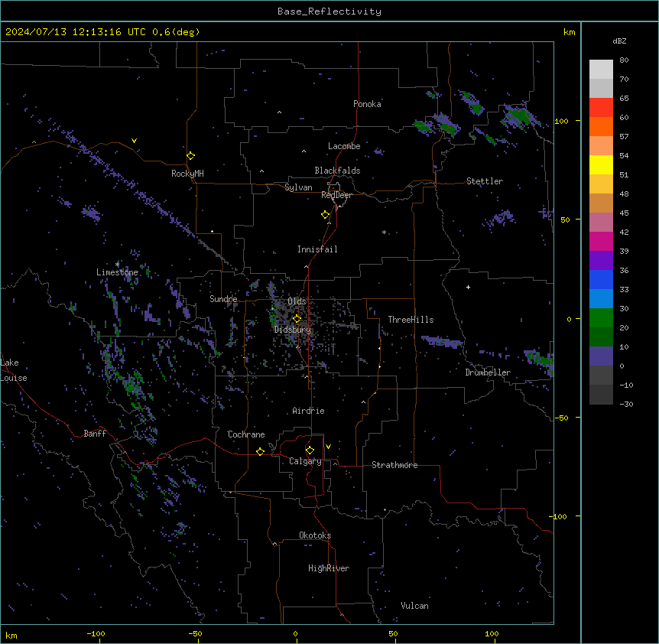This screenshot has height=644, width=659.
Task: Click the yellow diamond marker near RockyMH
Action: pos(191,155)
